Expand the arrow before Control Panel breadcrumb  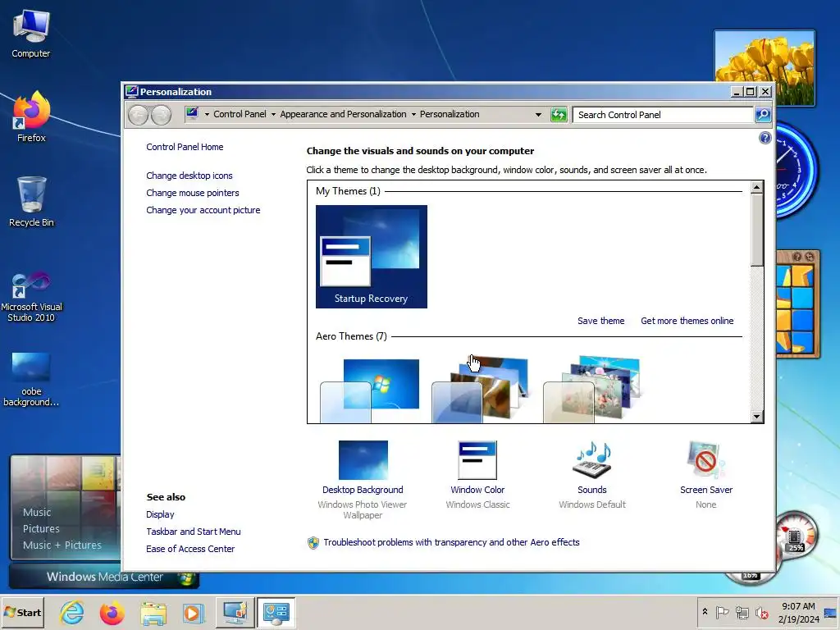click(207, 115)
